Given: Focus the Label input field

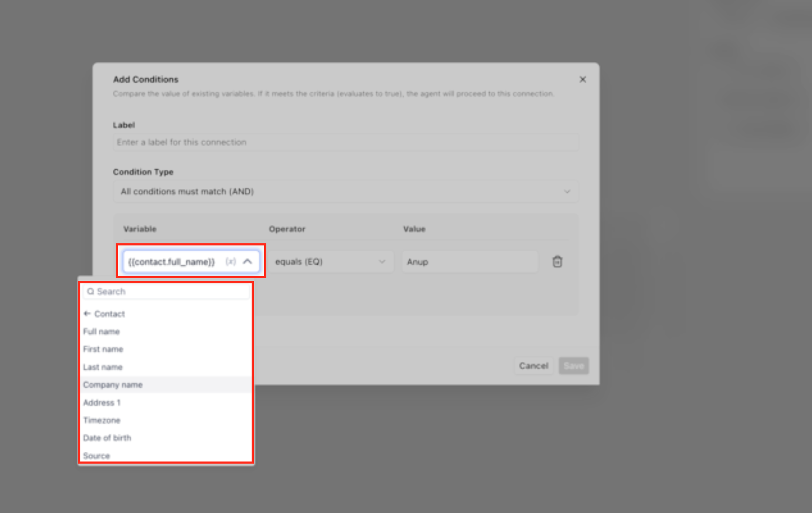Looking at the screenshot, I should click(345, 142).
